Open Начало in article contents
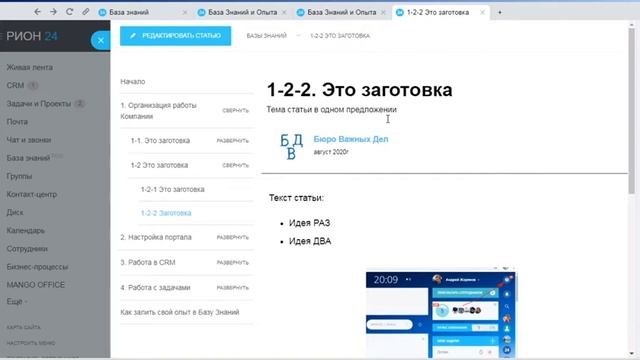The image size is (640, 360). pyautogui.click(x=133, y=82)
